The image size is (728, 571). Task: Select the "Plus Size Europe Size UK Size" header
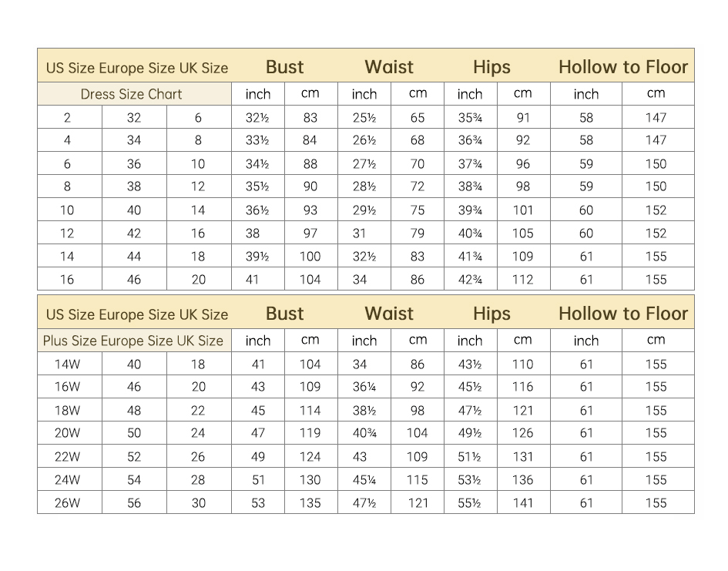(x=133, y=341)
